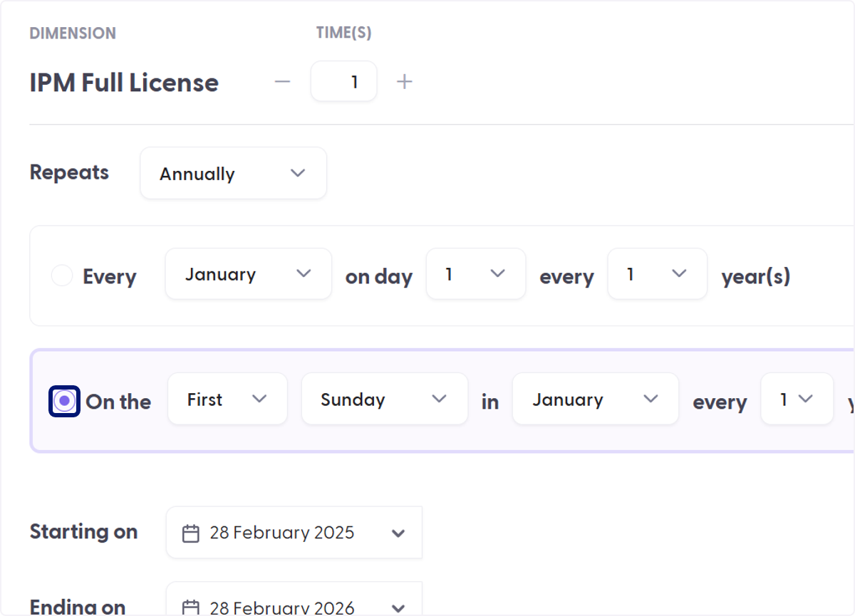Open the on day number dropdown
855x616 pixels.
coord(476,273)
